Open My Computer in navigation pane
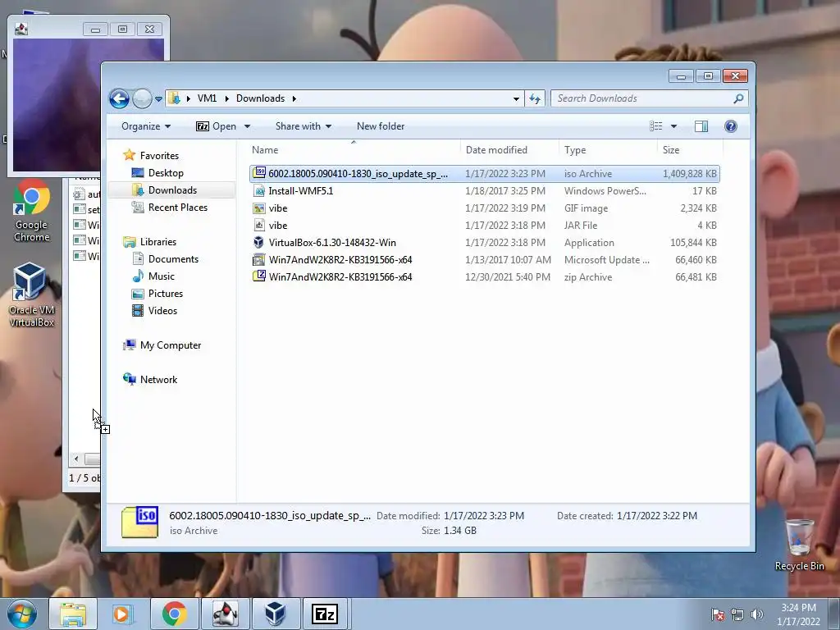Screen dimensions: 840x630 (x=171, y=345)
